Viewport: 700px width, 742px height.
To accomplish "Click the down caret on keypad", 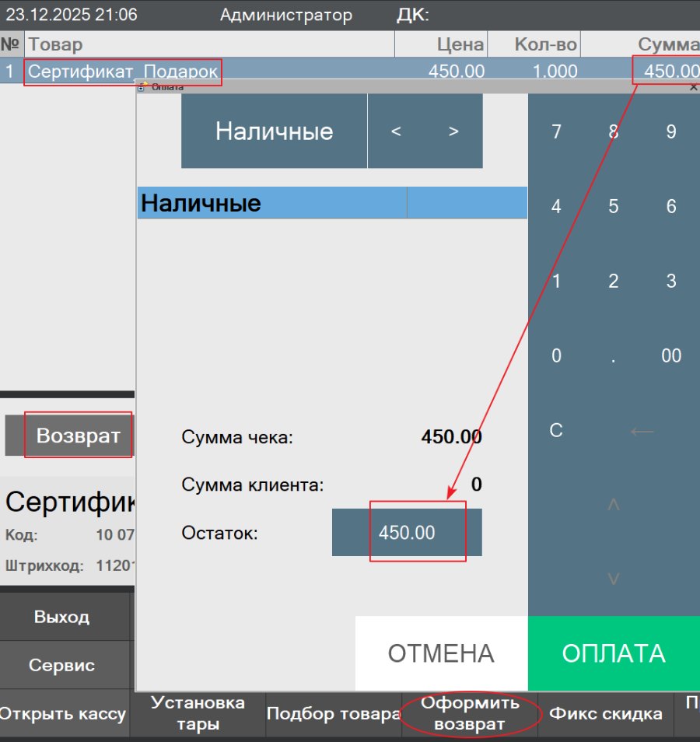I will (614, 579).
